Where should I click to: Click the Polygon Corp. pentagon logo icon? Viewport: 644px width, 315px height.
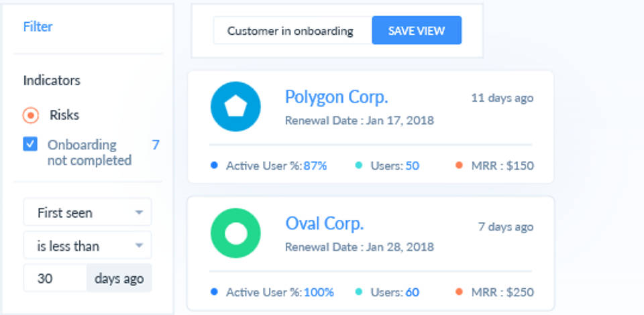pyautogui.click(x=235, y=107)
